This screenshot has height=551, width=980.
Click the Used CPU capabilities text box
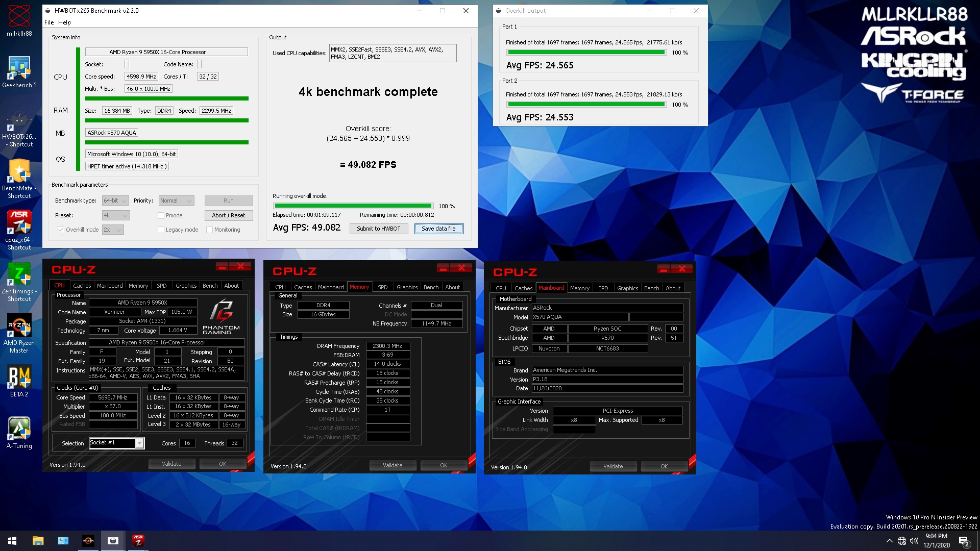pos(393,53)
